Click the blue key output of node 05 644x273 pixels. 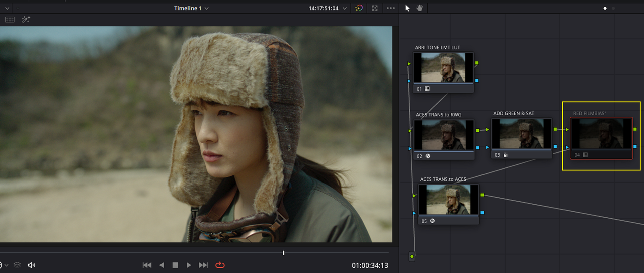[482, 213]
